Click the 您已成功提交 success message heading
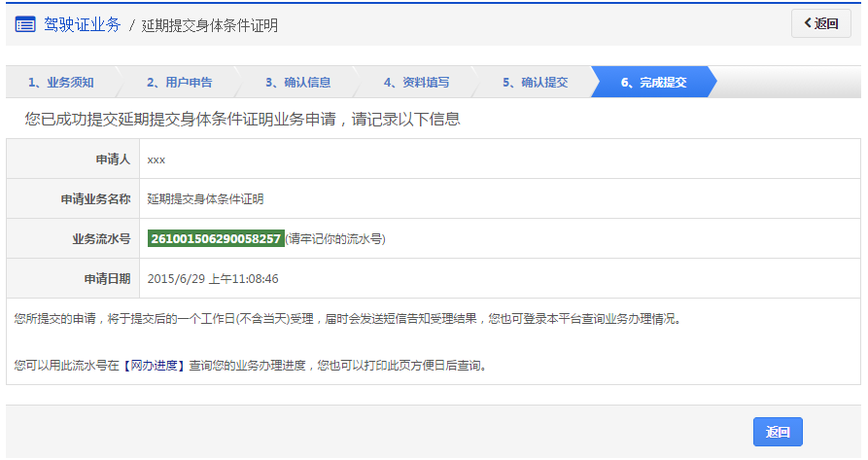The height and width of the screenshot is (460, 868). click(242, 120)
